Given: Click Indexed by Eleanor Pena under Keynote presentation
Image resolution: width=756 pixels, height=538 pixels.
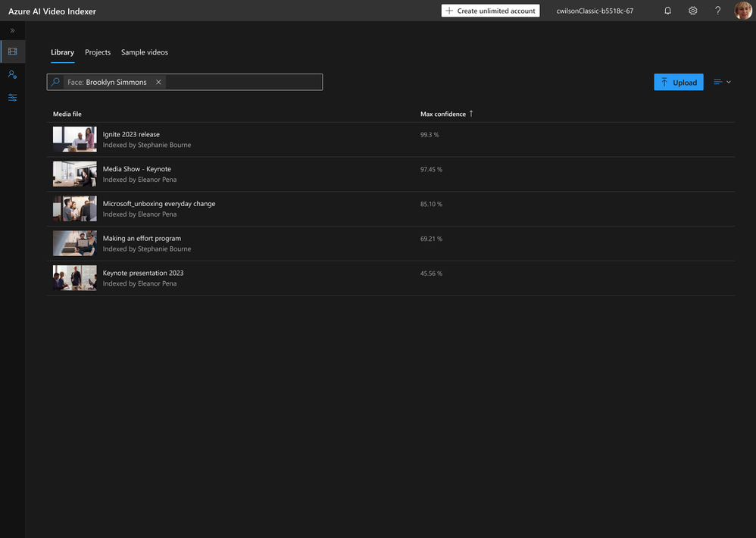Looking at the screenshot, I should (139, 283).
